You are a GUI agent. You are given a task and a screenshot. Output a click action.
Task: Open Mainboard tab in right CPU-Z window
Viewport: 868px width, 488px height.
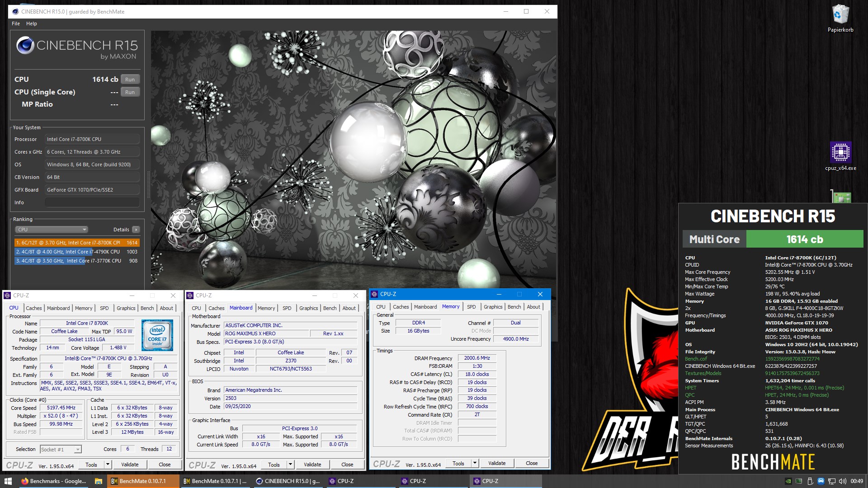click(425, 307)
